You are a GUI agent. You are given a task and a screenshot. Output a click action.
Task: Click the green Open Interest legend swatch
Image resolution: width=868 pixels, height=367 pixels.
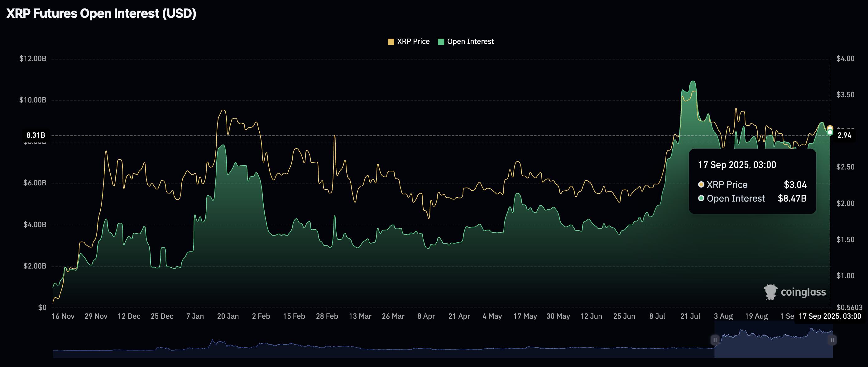coord(441,42)
